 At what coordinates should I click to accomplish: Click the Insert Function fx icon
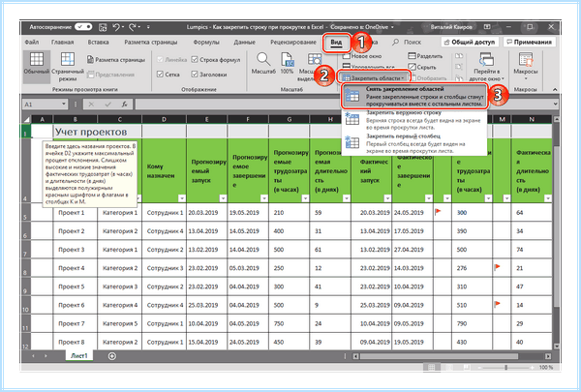[125, 105]
